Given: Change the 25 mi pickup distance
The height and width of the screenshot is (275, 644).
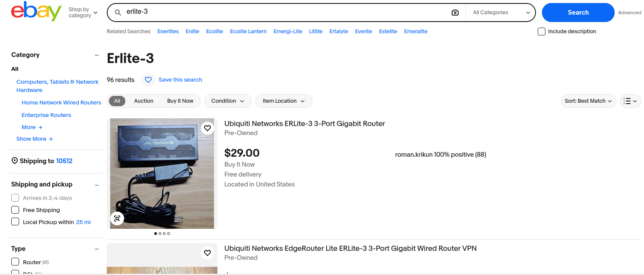Looking at the screenshot, I should 83,222.
